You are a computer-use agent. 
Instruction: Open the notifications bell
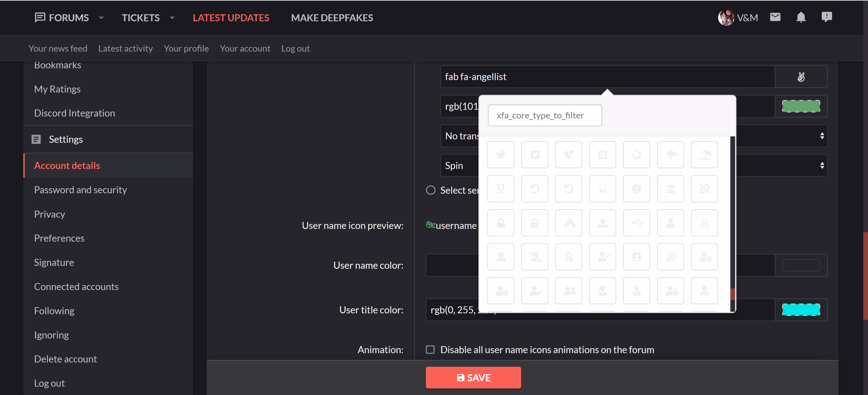pos(801,17)
